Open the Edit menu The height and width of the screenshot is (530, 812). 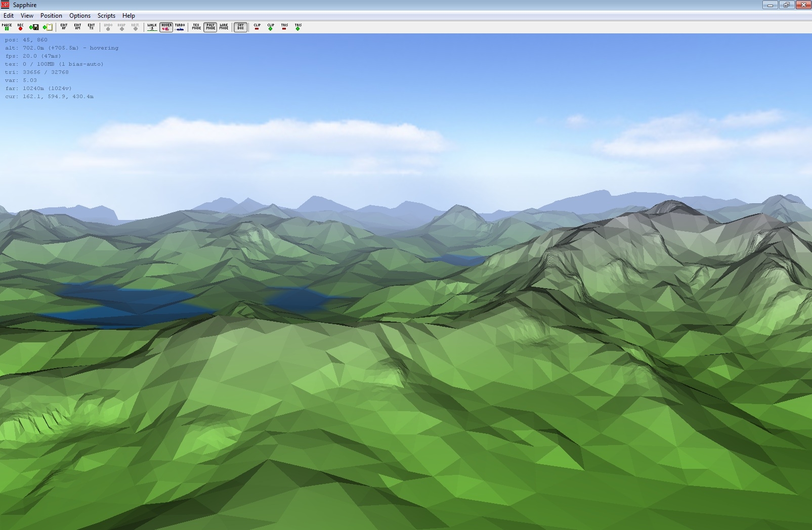[9, 16]
